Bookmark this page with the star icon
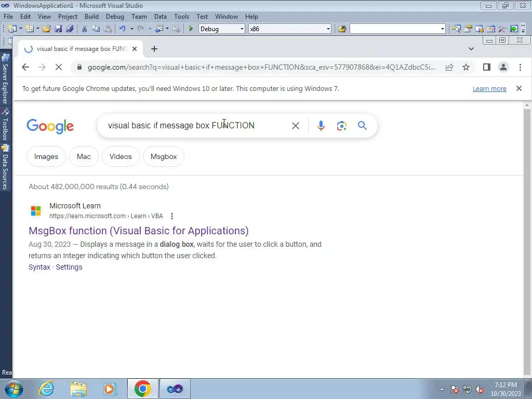 [x=466, y=67]
